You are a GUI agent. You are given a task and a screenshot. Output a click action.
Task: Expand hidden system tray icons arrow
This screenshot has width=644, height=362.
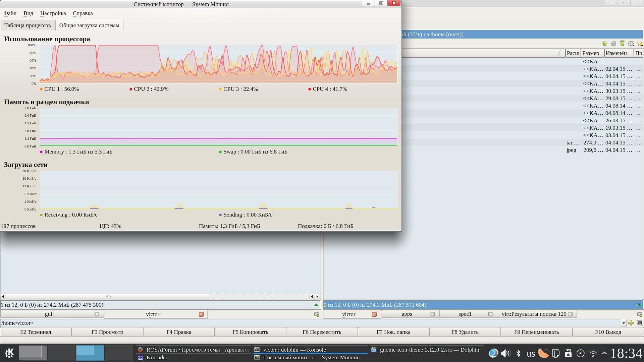(x=604, y=353)
